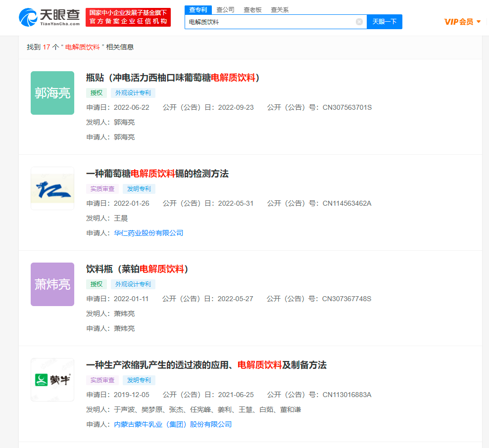Image resolution: width=489 pixels, height=448 pixels.
Task: Click 授权 tag on the 饮料瓶 patent
Action: [x=97, y=284]
